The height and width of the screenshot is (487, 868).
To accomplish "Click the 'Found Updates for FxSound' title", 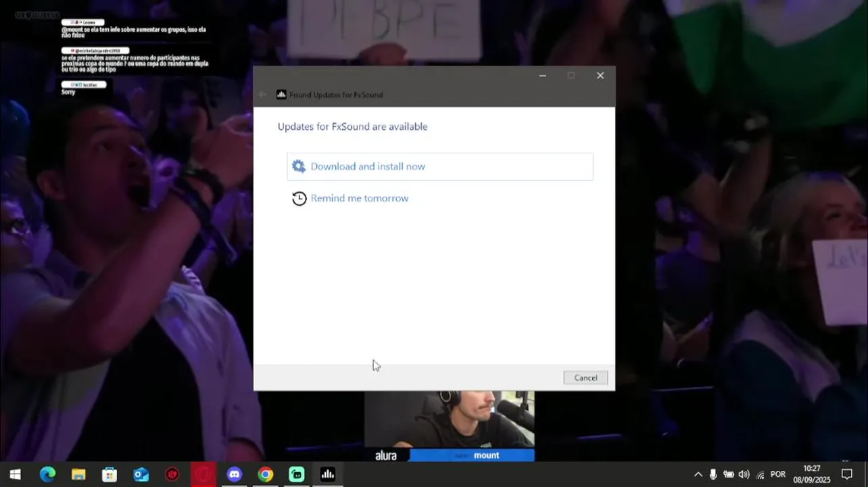I will [336, 95].
